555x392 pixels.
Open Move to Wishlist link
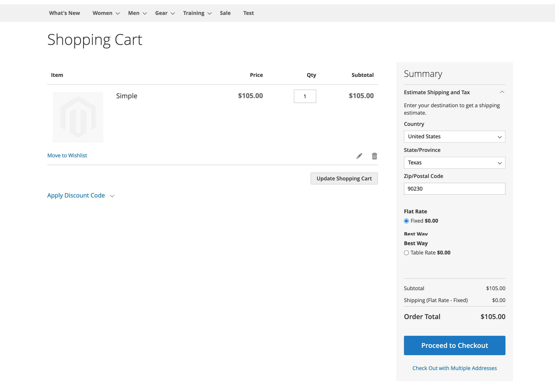(67, 155)
